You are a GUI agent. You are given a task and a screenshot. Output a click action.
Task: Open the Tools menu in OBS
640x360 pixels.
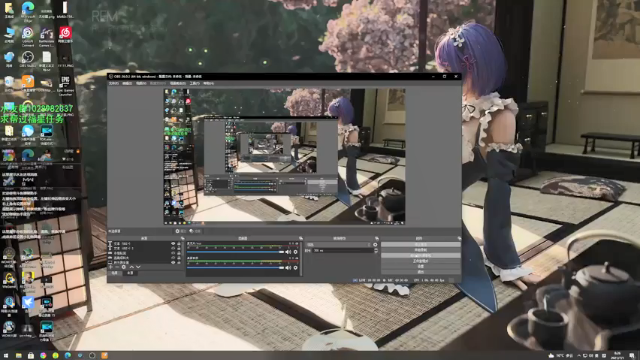pyautogui.click(x=195, y=83)
